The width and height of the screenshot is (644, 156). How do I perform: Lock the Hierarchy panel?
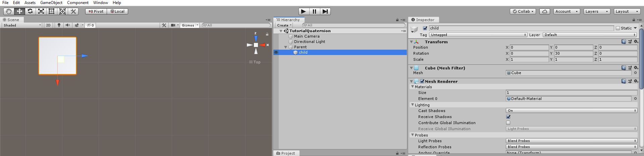[397, 20]
